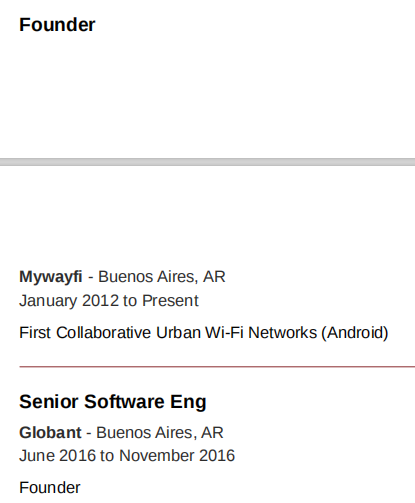
Task: Click the thin red divider line
Action: tap(217, 366)
